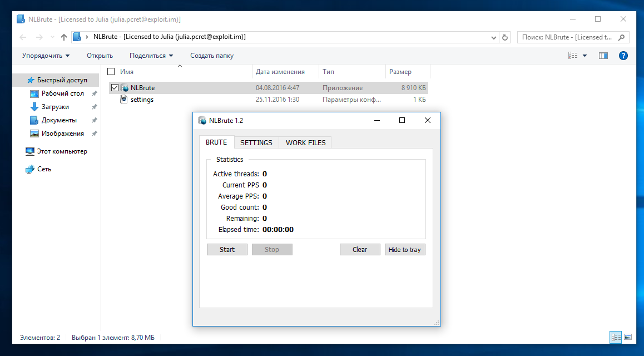Click the Up one level arrow
The width and height of the screenshot is (644, 356).
point(63,37)
